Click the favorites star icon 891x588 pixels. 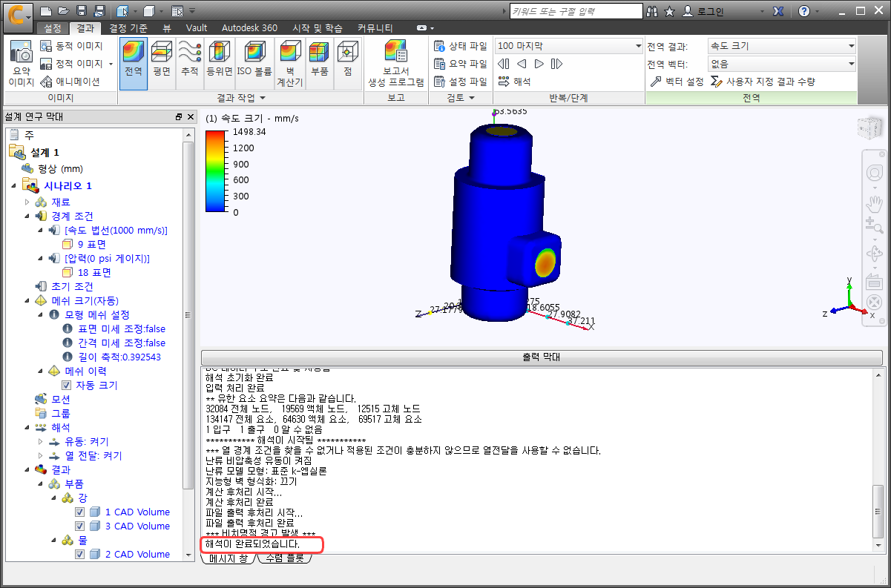pyautogui.click(x=669, y=11)
